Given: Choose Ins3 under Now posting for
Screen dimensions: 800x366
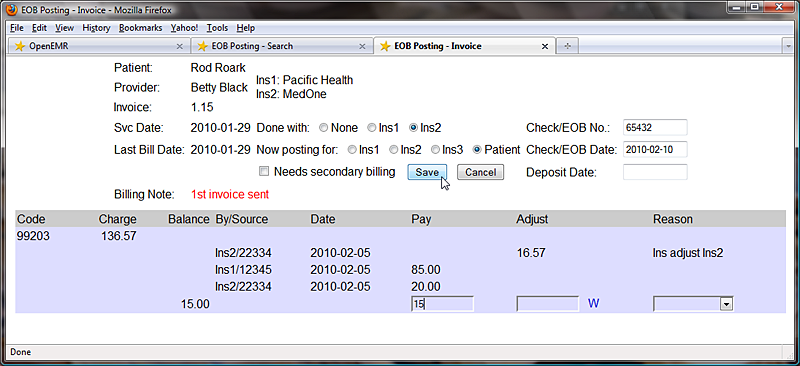Looking at the screenshot, I should click(x=435, y=150).
